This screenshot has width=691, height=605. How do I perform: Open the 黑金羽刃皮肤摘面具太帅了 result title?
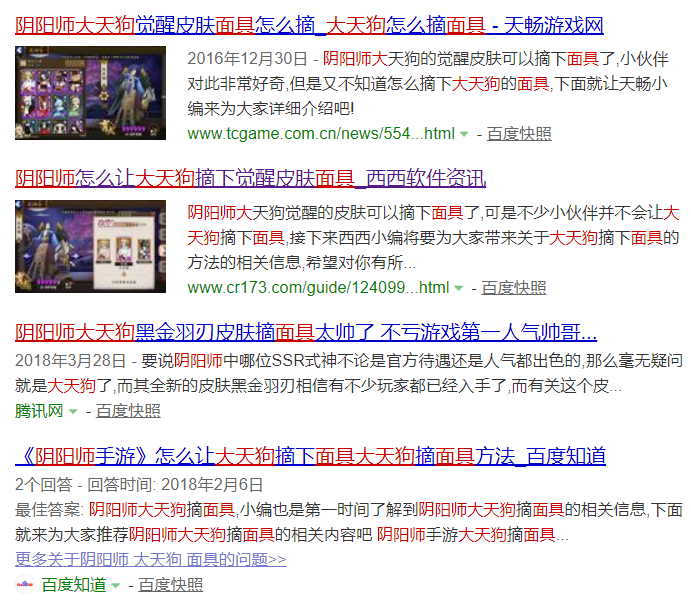(x=306, y=332)
